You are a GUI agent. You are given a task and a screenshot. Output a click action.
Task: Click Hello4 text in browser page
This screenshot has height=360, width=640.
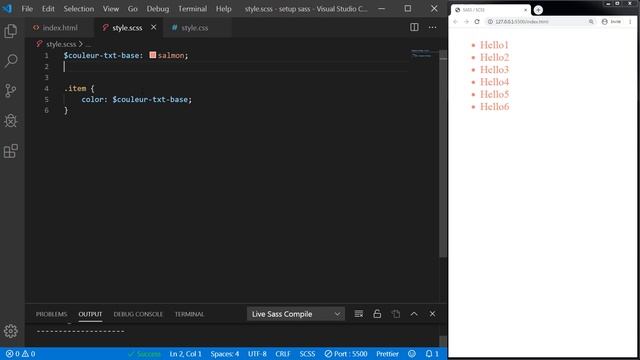click(494, 82)
